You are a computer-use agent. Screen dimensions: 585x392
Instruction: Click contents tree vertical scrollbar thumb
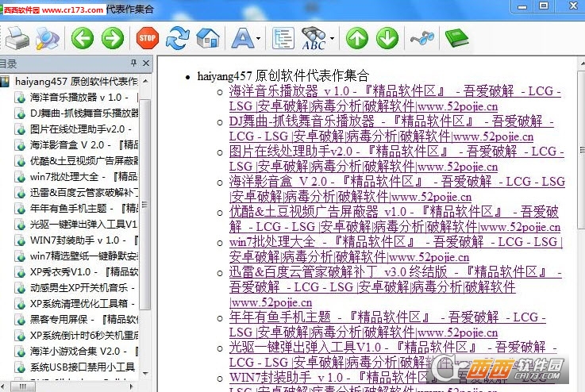pos(145,205)
